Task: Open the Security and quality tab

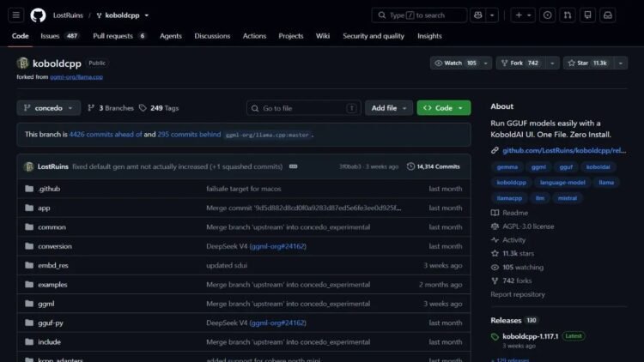Action: [x=374, y=36]
